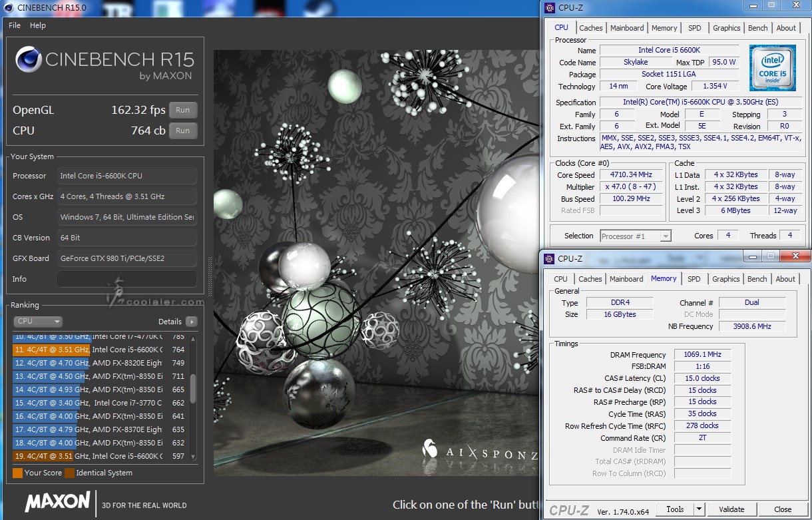The height and width of the screenshot is (520, 812).
Task: Open the Tools dropdown arrow in CPU-Z
Action: (699, 509)
